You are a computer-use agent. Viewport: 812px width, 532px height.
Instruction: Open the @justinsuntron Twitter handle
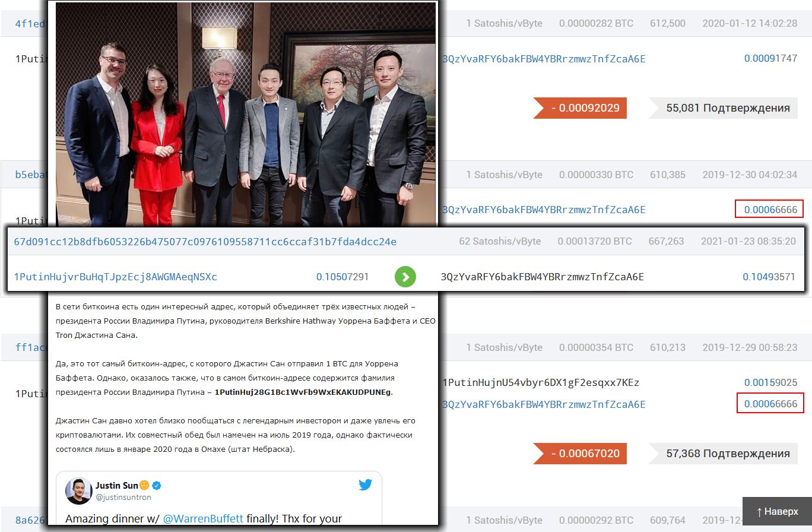tap(123, 498)
